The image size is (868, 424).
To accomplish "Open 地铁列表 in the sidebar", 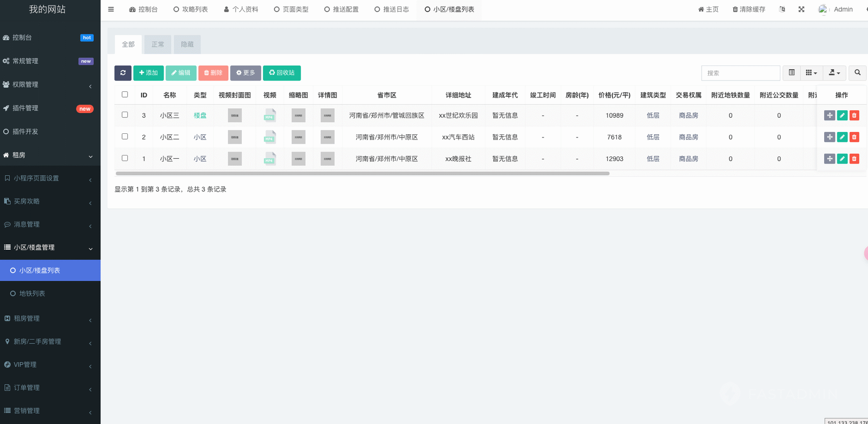I will pyautogui.click(x=32, y=294).
